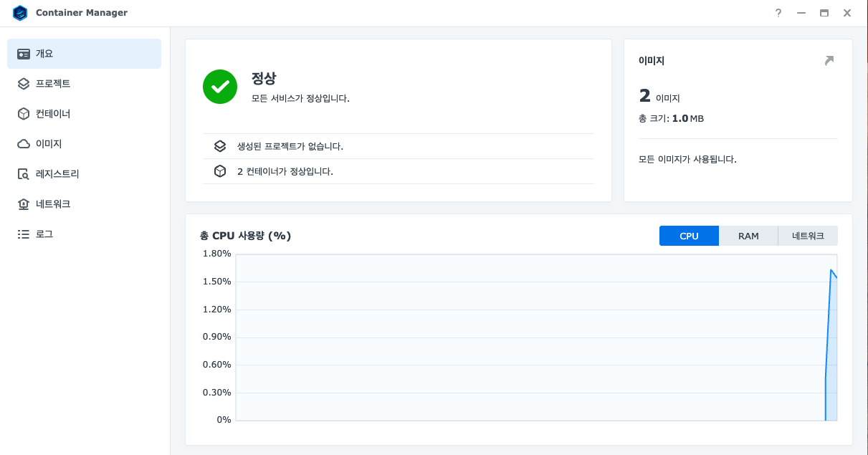The width and height of the screenshot is (868, 455).
Task: Click the 네트워크 house sidebar icon
Action: point(24,204)
